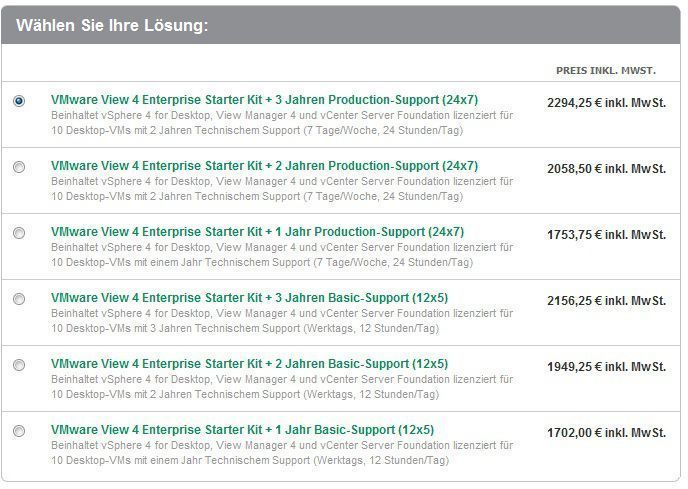Image resolution: width=688 pixels, height=489 pixels.
Task: Select the 2 Jahren Production-Support radio button
Action: click(19, 167)
